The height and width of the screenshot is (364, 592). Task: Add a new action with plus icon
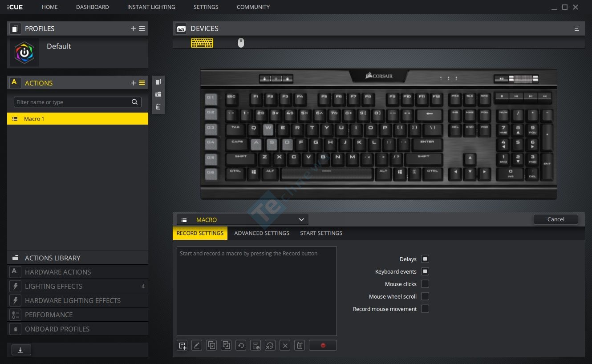pyautogui.click(x=133, y=83)
